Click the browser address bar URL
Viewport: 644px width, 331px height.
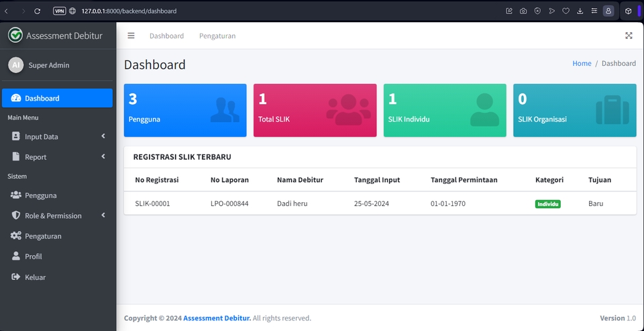click(x=129, y=11)
